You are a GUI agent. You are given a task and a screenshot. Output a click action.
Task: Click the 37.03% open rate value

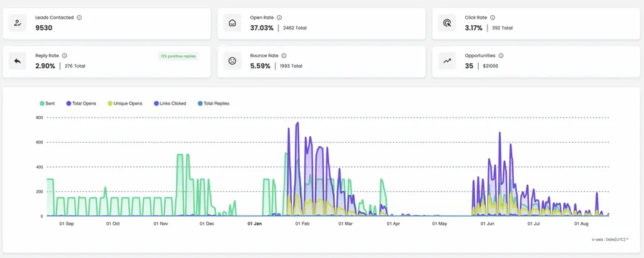pos(262,28)
